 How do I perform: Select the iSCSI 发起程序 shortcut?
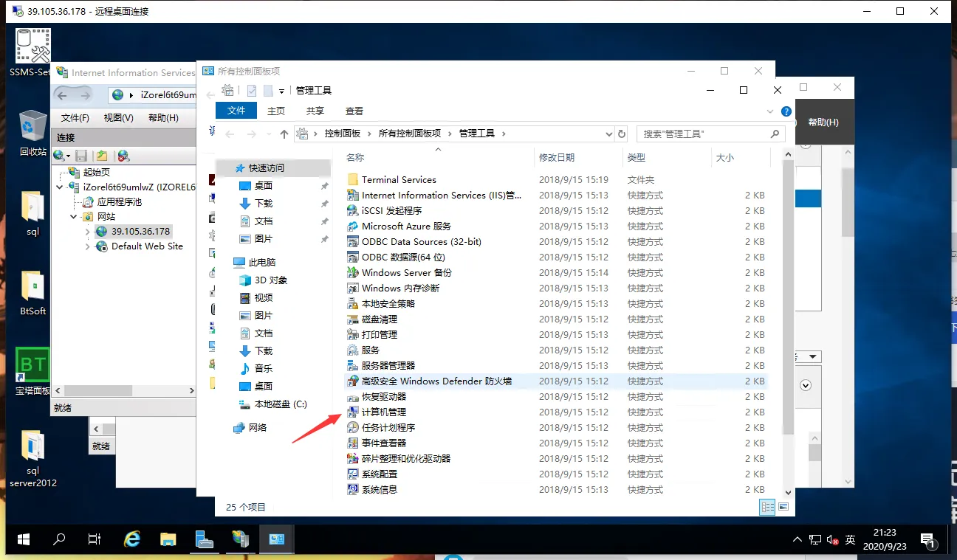384,211
